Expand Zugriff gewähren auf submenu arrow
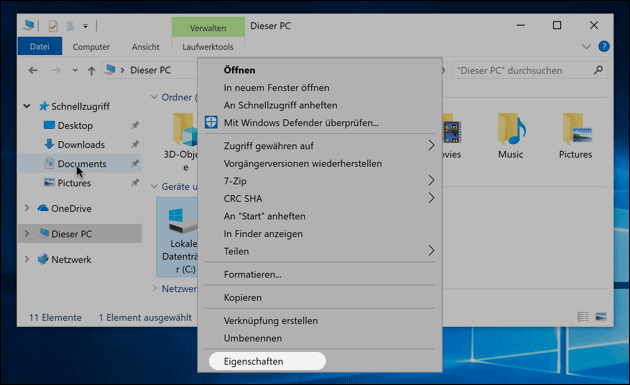The width and height of the screenshot is (630, 385). (431, 145)
